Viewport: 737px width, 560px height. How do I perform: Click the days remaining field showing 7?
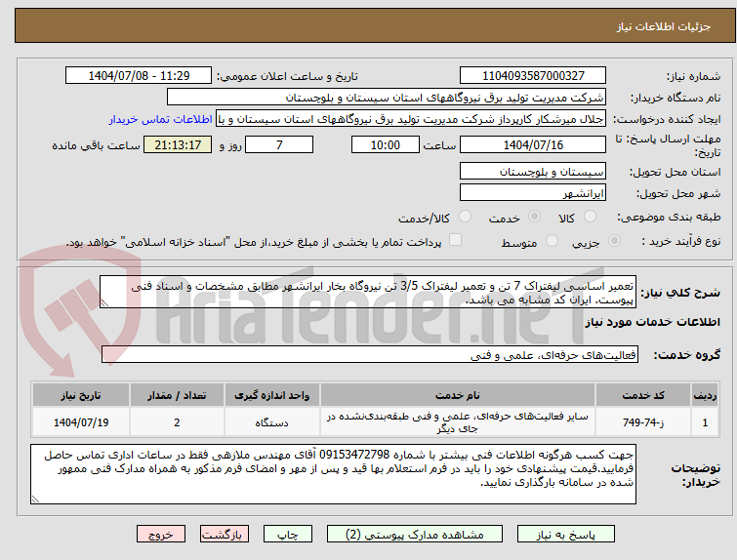click(279, 144)
